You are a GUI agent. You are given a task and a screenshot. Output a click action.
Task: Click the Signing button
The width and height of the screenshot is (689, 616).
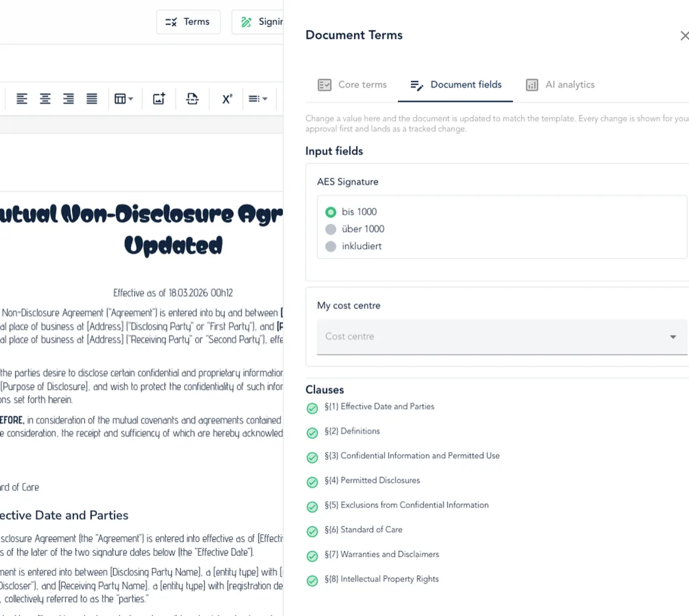point(258,21)
